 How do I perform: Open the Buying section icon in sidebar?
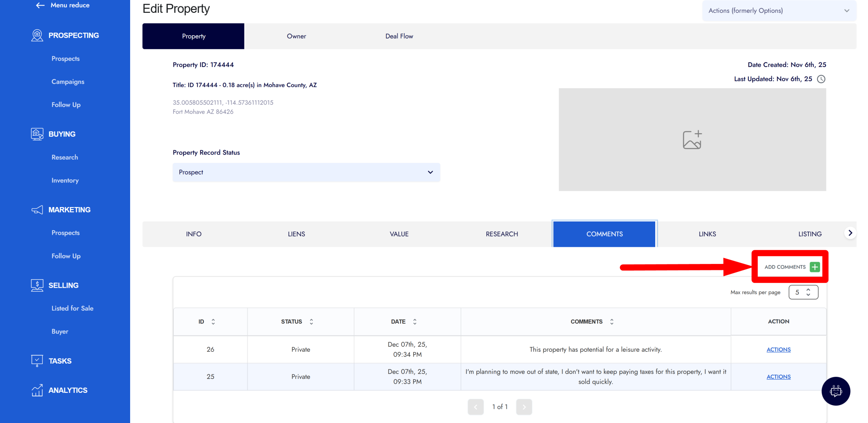click(x=37, y=134)
